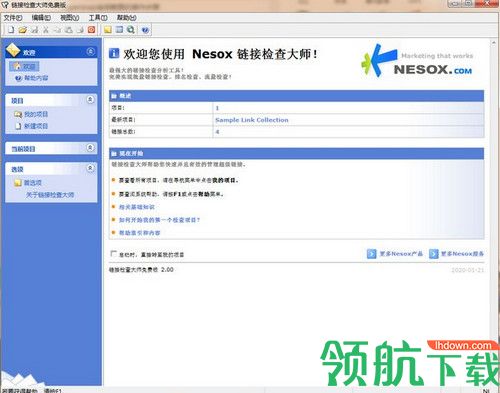Collapse the 选项 sidebar panel
500x393 pixels.
90,168
